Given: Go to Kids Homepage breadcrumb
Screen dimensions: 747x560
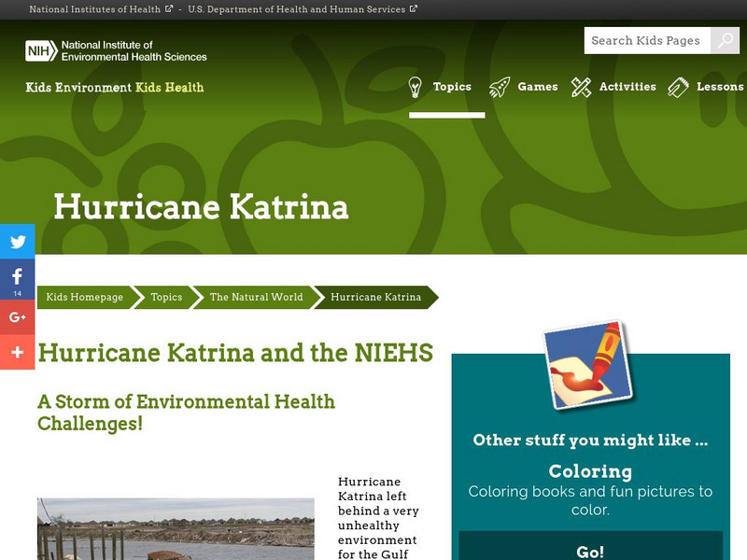Looking at the screenshot, I should [85, 297].
